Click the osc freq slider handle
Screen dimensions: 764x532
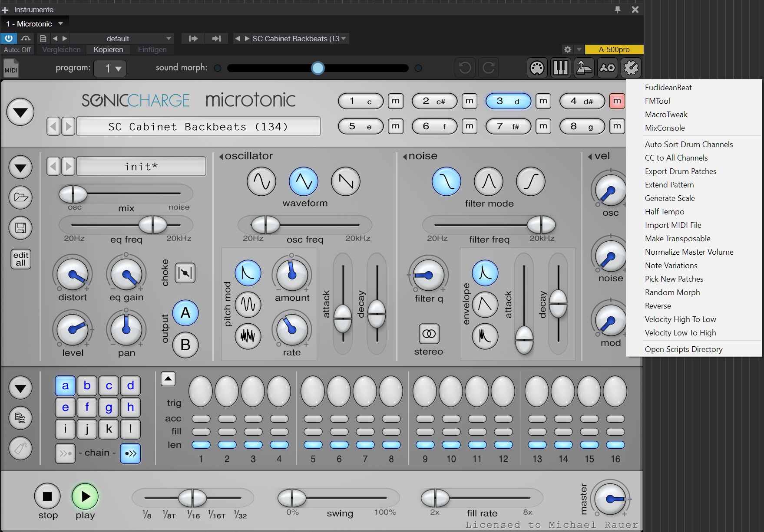[x=265, y=225]
